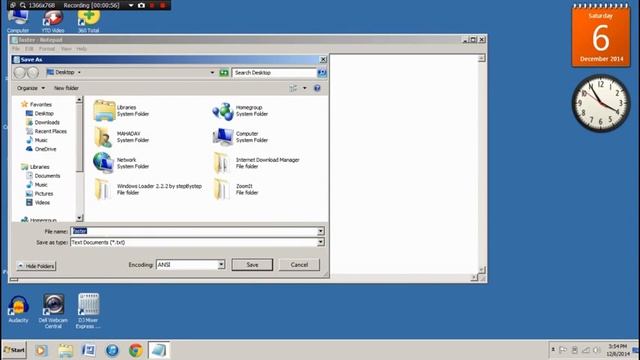640x360 pixels.
Task: Open Windows Loader 2.2.2 folder
Action: point(148,189)
